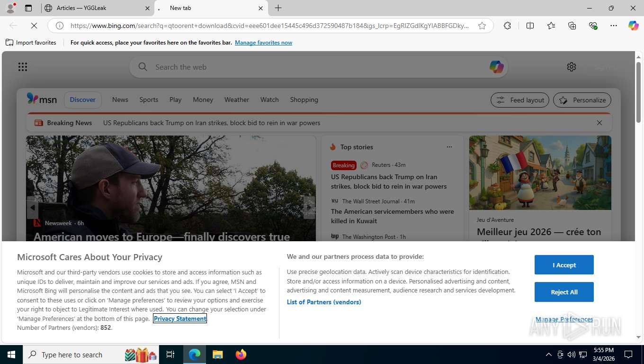The width and height of the screenshot is (644, 364).
Task: Open the Money tab
Action: [203, 100]
